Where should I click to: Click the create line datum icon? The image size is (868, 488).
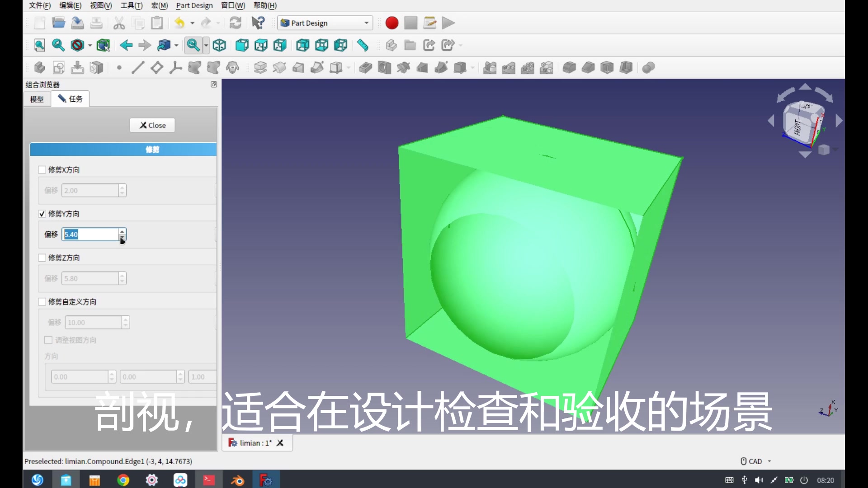[x=138, y=68]
